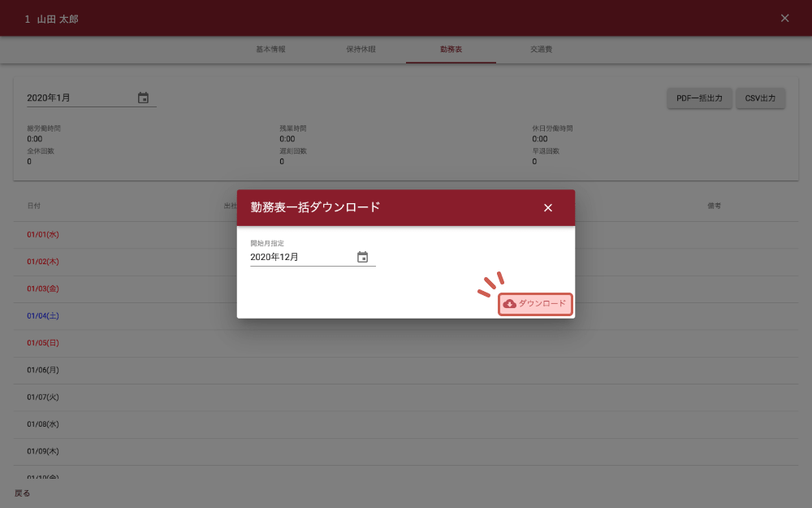Image resolution: width=812 pixels, height=508 pixels.
Task: Click the ダウンロード button text
Action: [542, 304]
